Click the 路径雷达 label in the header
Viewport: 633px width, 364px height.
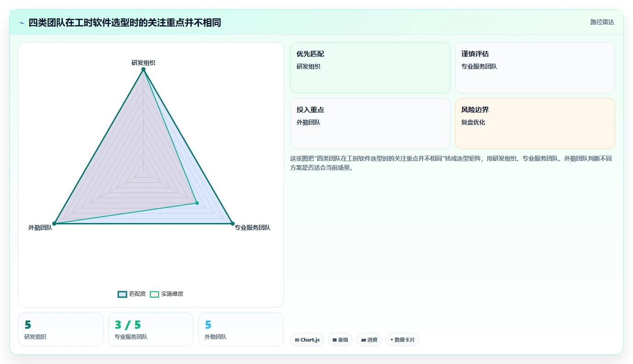pos(602,22)
